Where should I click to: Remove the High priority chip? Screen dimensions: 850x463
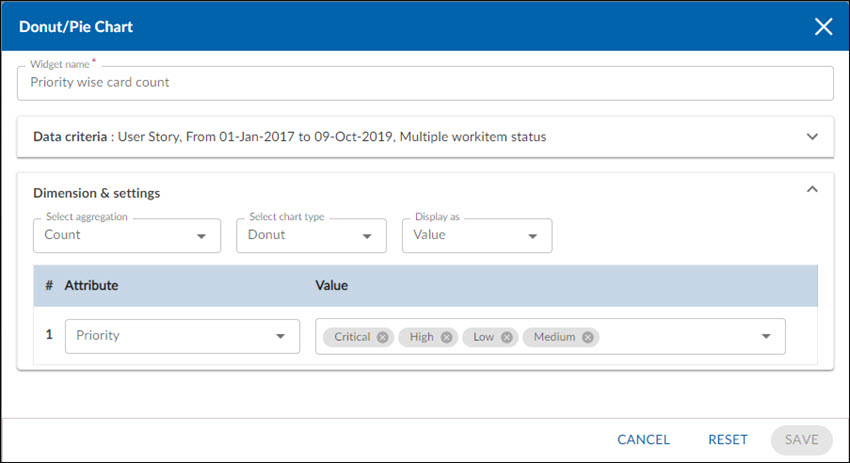[x=446, y=337]
